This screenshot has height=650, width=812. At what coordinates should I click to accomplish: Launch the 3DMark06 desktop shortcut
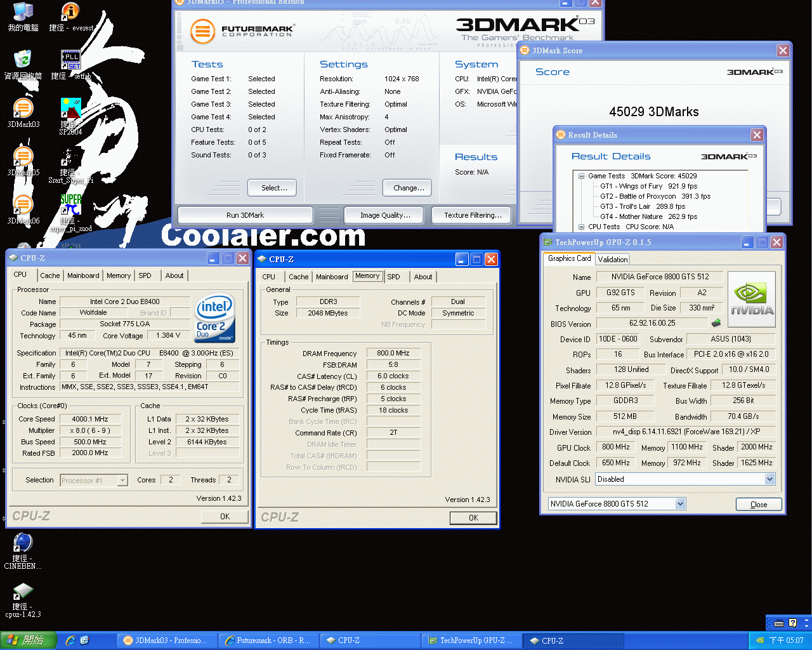coord(23,209)
